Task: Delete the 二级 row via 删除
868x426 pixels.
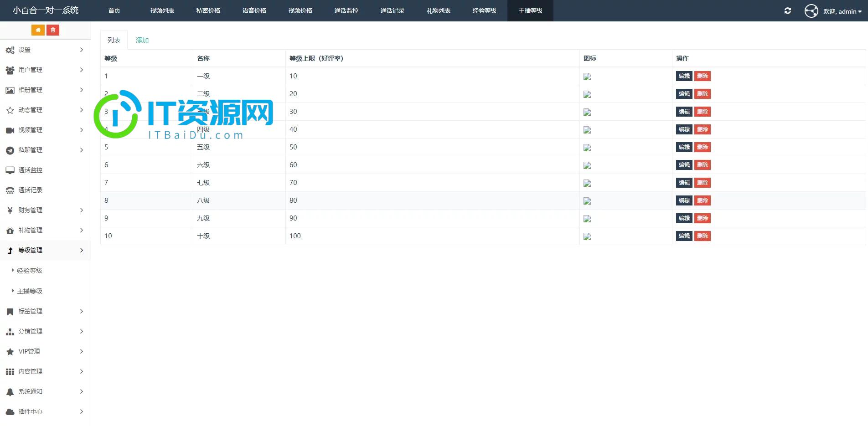Action: coord(703,94)
